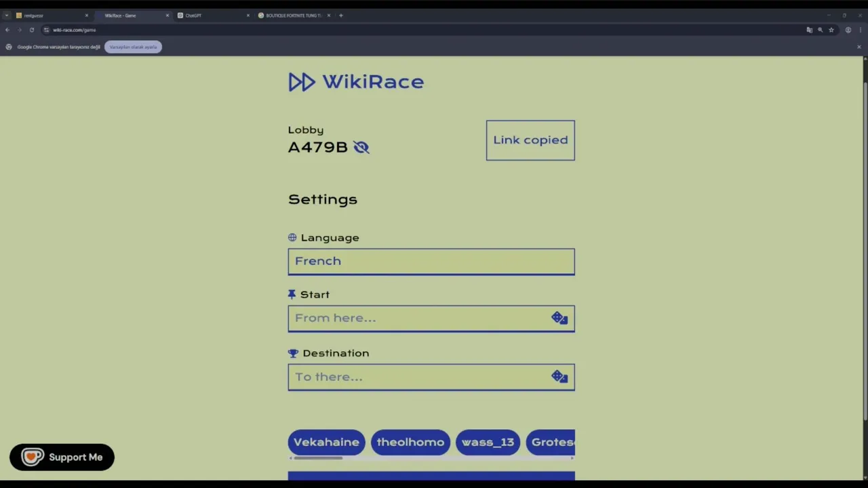The image size is (868, 488).
Task: Open the zoom magnifier icon
Action: [820, 30]
